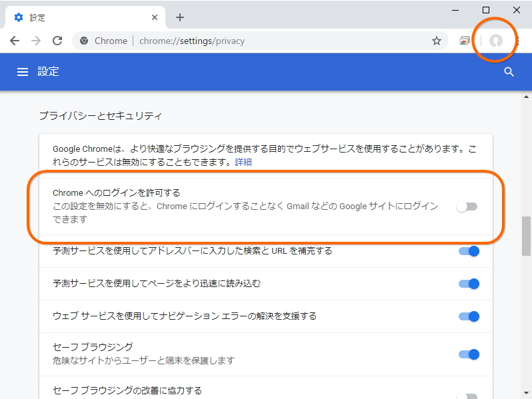Click the Chrome site info icon in address bar
This screenshot has height=399, width=532.
pyautogui.click(x=84, y=41)
